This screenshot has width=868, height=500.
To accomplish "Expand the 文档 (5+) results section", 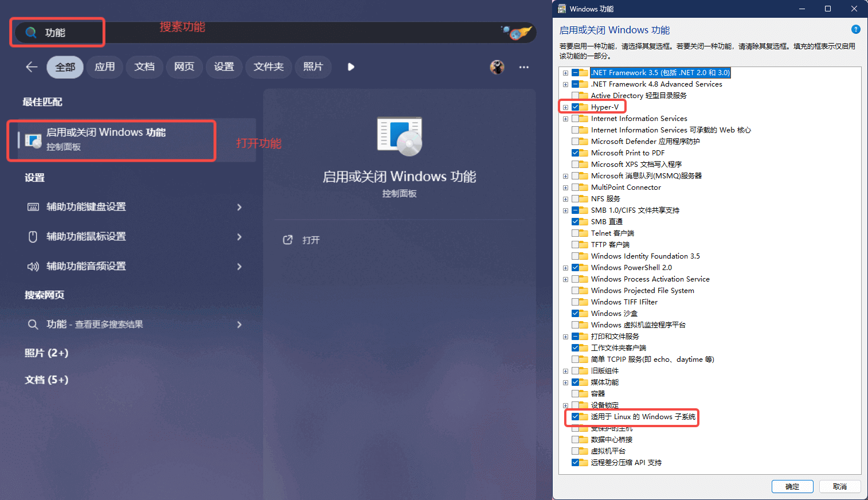I will pos(46,380).
